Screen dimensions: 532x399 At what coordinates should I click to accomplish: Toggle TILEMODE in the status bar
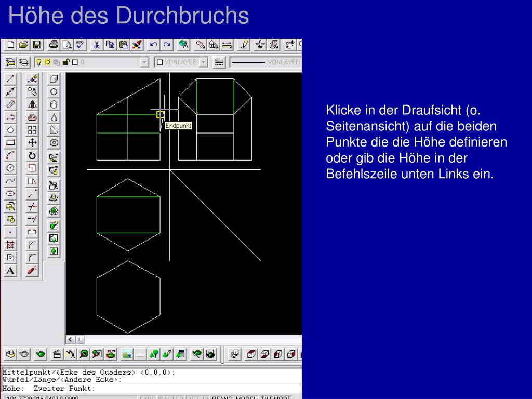coord(276,397)
